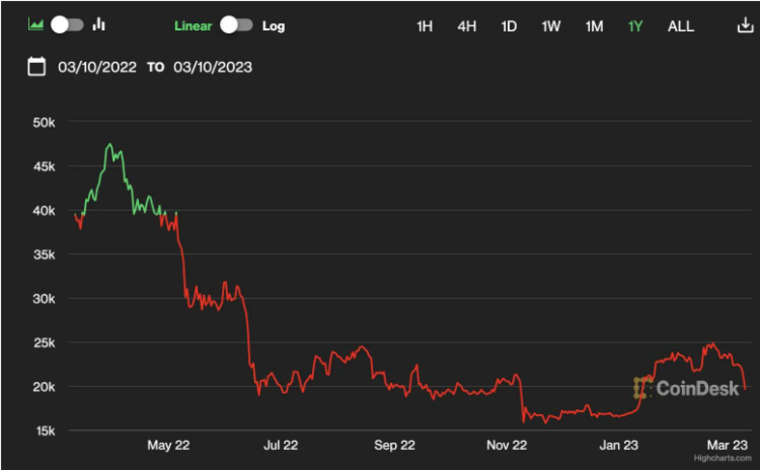The image size is (760, 470).
Task: Select the Nov 22 axis label
Action: [507, 445]
